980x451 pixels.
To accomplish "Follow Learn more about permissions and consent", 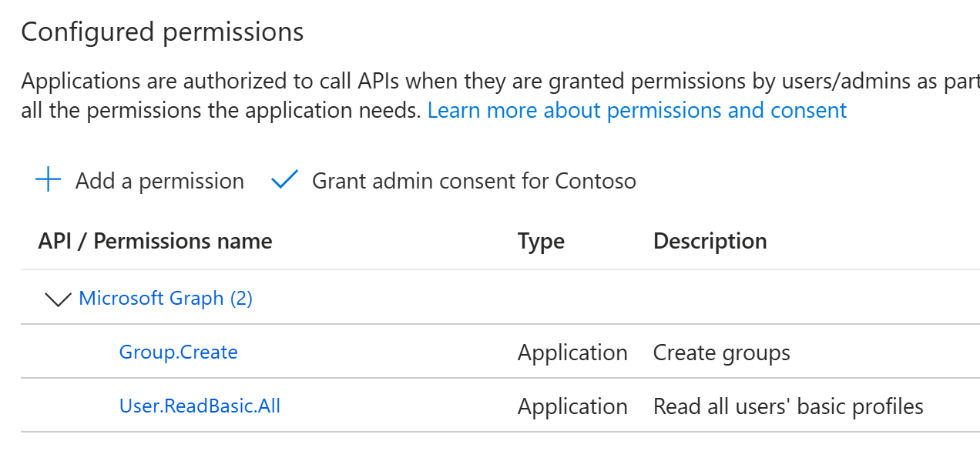I will pyautogui.click(x=637, y=110).
